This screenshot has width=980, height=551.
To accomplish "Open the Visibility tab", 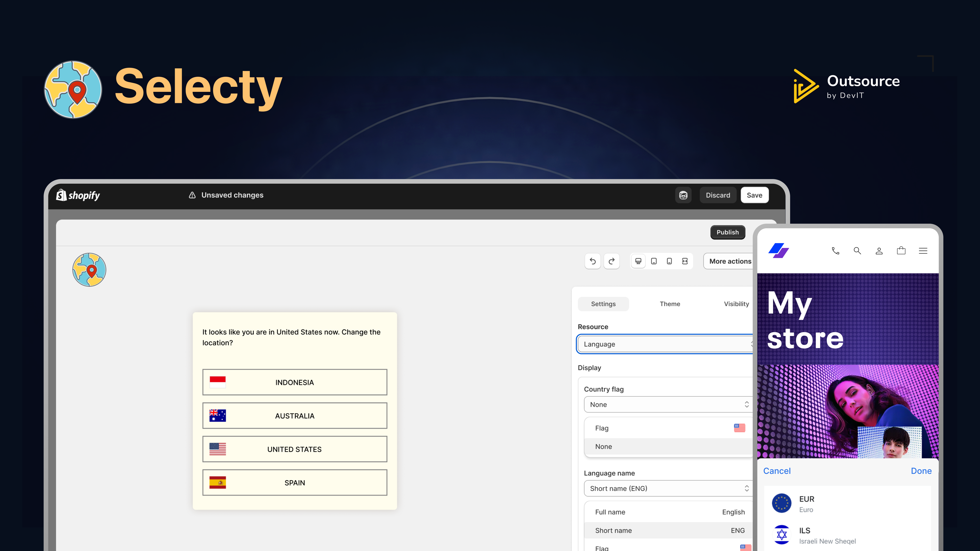I will click(x=736, y=304).
